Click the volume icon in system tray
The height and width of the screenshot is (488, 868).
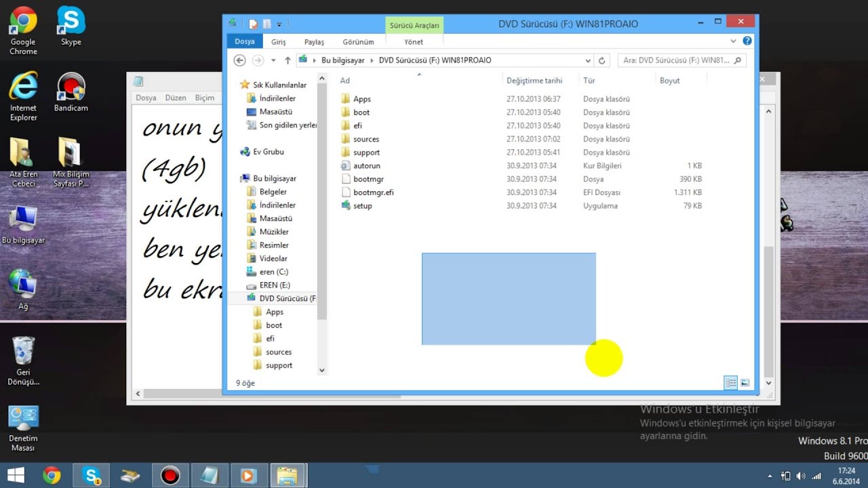click(x=800, y=476)
